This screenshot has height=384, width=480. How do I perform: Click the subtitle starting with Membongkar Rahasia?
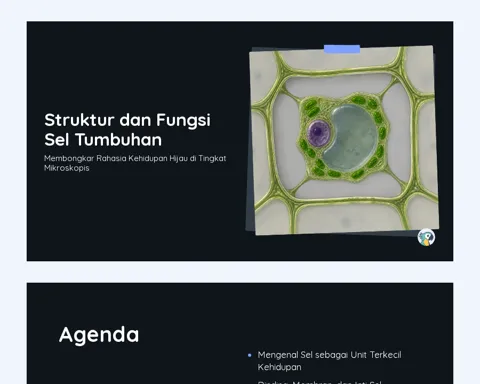[135, 163]
